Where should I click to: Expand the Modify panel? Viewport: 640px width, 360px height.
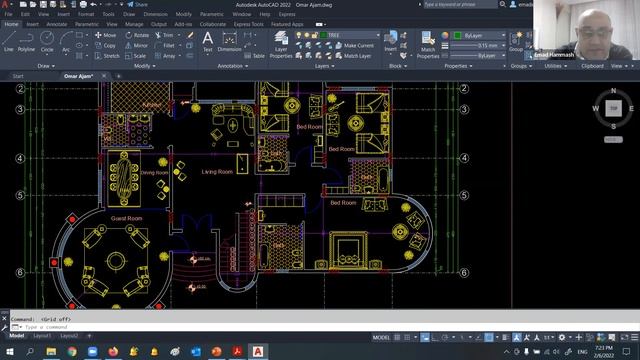pyautogui.click(x=144, y=66)
